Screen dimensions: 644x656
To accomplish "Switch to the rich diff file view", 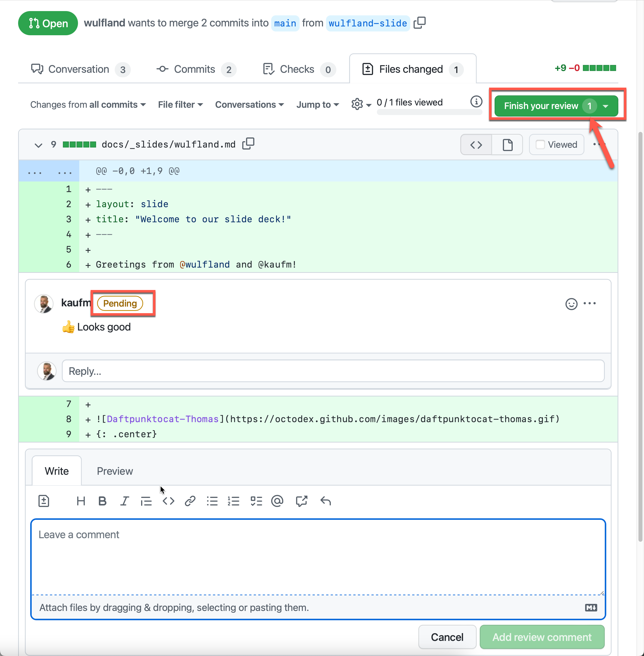I will tap(507, 145).
